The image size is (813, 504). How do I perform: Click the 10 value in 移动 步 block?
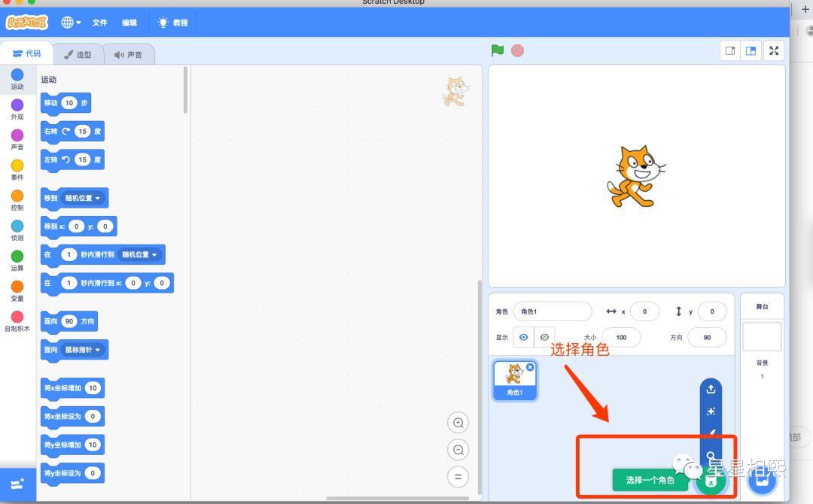coord(69,103)
